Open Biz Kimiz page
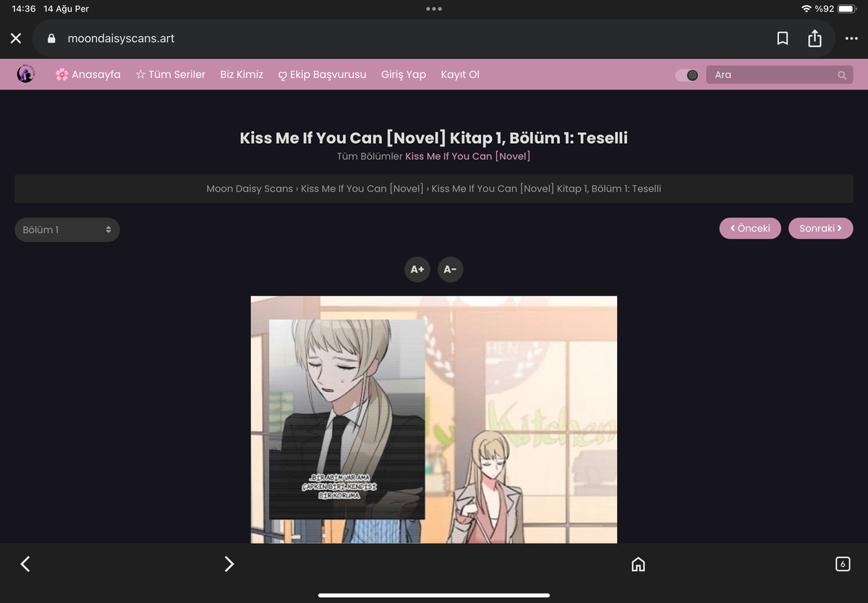 tap(242, 74)
